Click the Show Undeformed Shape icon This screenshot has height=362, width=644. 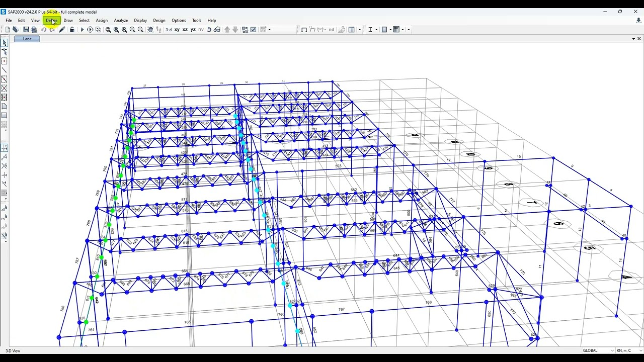click(304, 30)
